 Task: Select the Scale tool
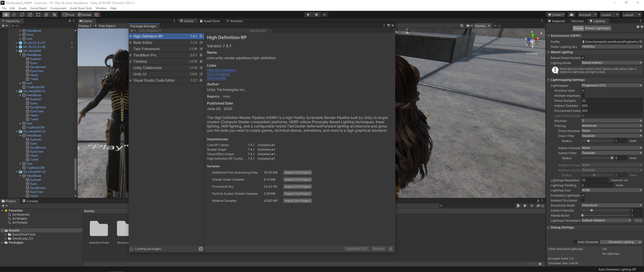pyautogui.click(x=30, y=15)
